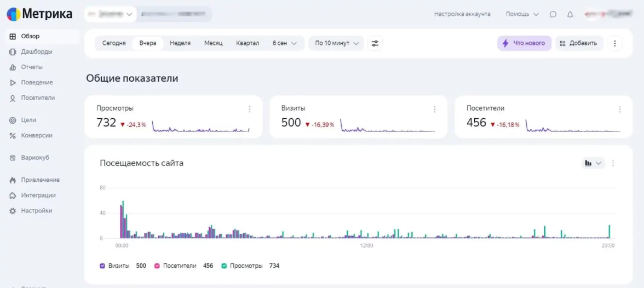The height and width of the screenshot is (288, 644).
Task: Toggle Визиты series checkbox in legend
Action: tap(102, 266)
